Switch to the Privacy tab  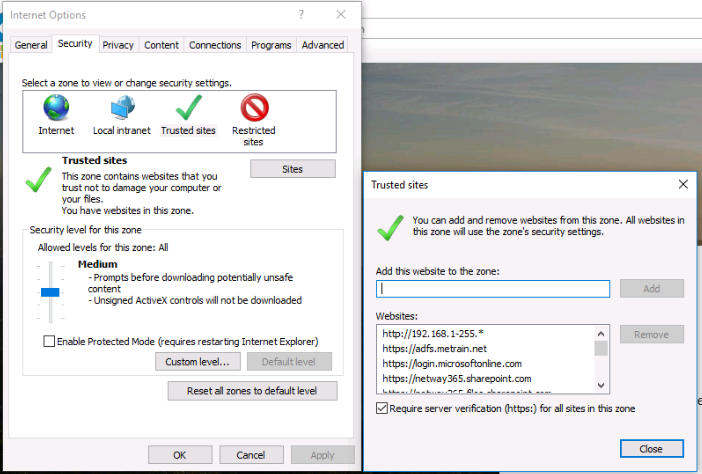coord(118,45)
